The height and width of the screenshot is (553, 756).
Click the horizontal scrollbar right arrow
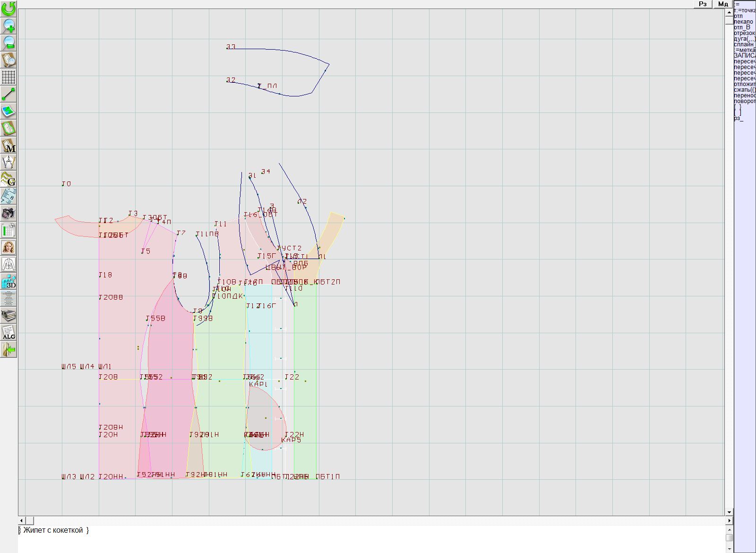(729, 520)
